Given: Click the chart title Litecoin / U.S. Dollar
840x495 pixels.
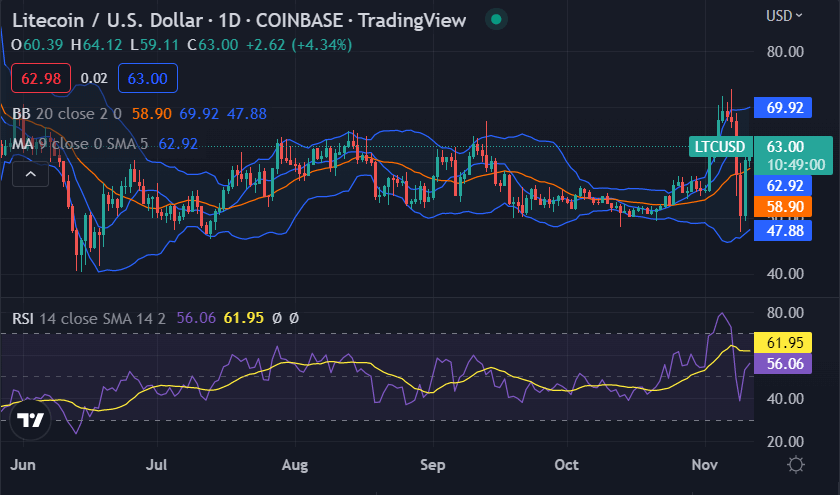Looking at the screenshot, I should [107, 20].
